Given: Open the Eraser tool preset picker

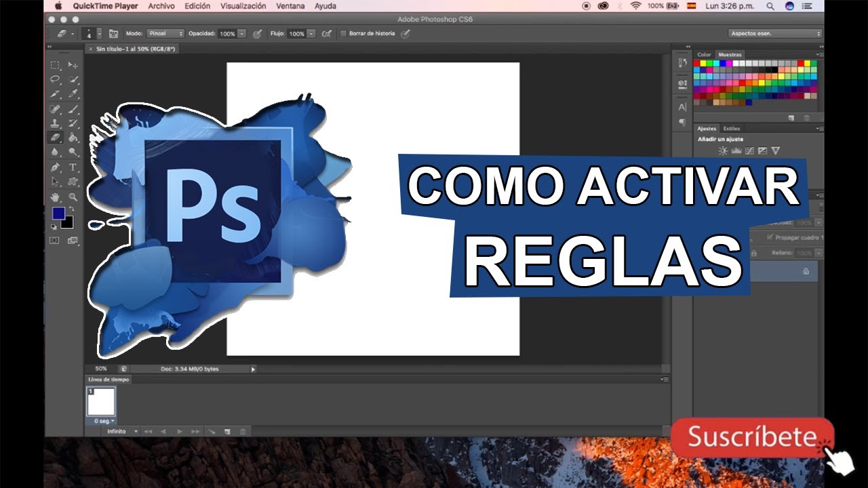Looking at the screenshot, I should click(x=64, y=33).
